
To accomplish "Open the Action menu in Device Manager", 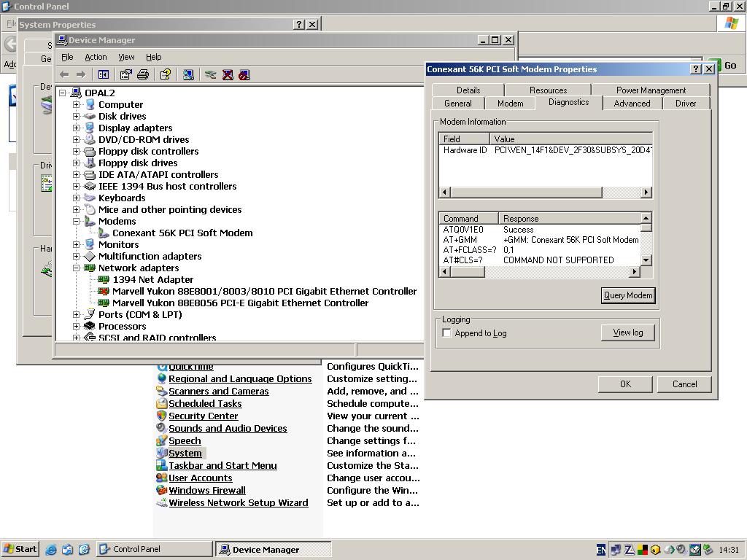I will pos(96,57).
